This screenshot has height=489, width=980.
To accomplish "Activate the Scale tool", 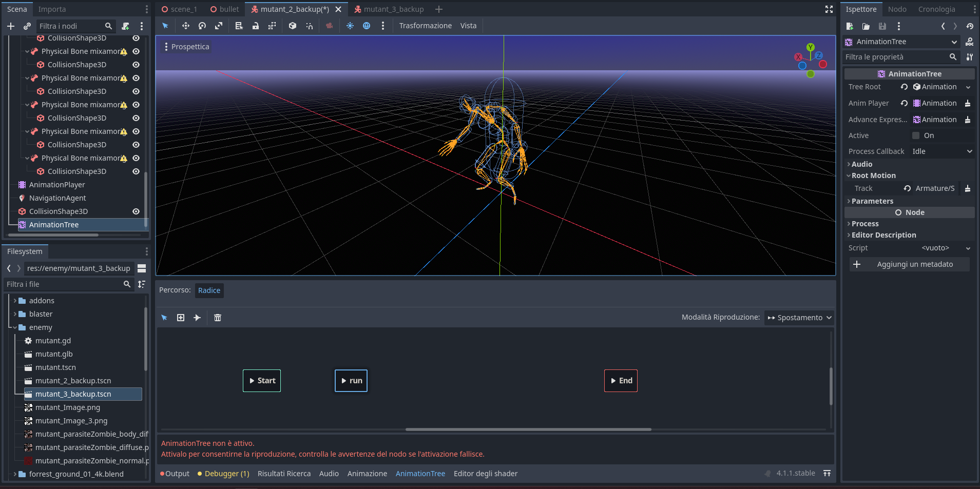I will coord(219,26).
